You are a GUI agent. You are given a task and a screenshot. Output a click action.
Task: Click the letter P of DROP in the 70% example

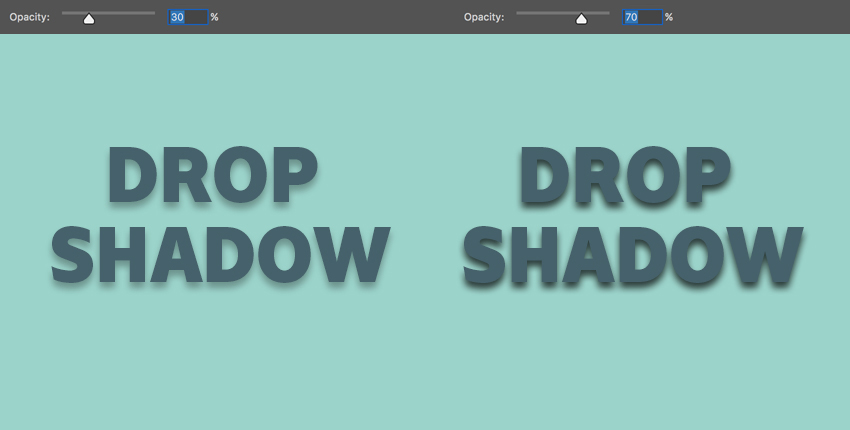(705, 175)
